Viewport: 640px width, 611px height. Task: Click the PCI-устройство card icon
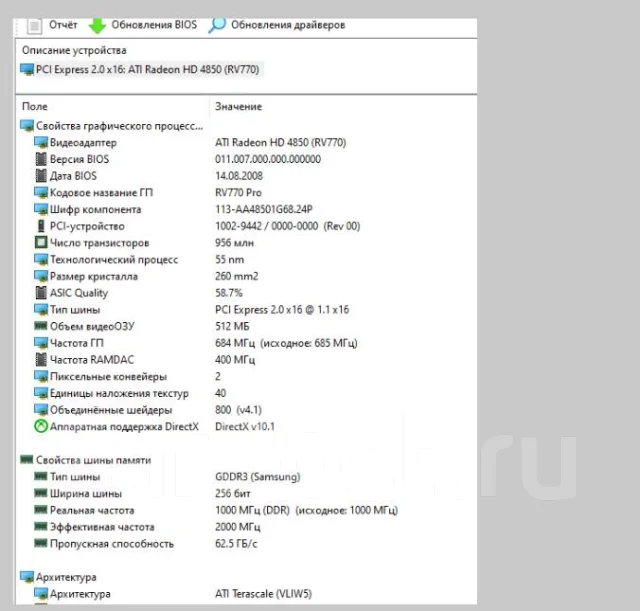point(41,226)
